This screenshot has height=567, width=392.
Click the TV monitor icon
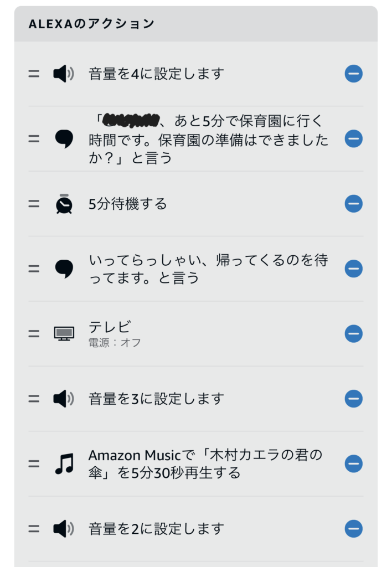[x=64, y=333]
